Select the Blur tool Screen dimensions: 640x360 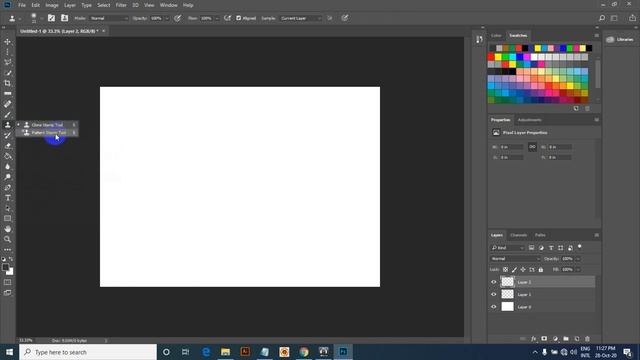point(7,167)
